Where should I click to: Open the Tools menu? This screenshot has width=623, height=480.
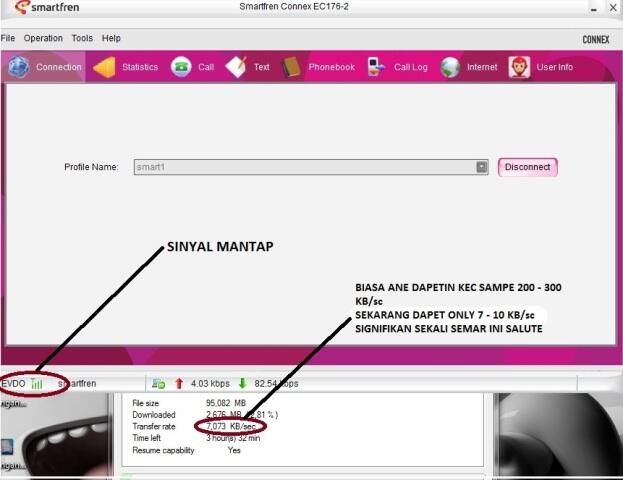82,38
